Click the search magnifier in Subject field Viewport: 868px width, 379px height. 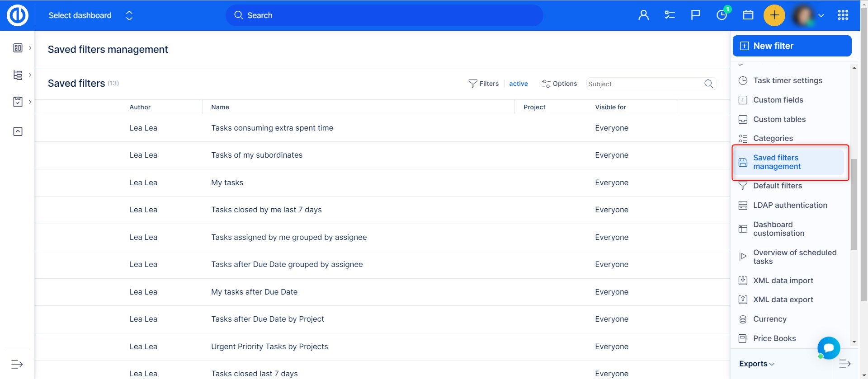pyautogui.click(x=708, y=84)
